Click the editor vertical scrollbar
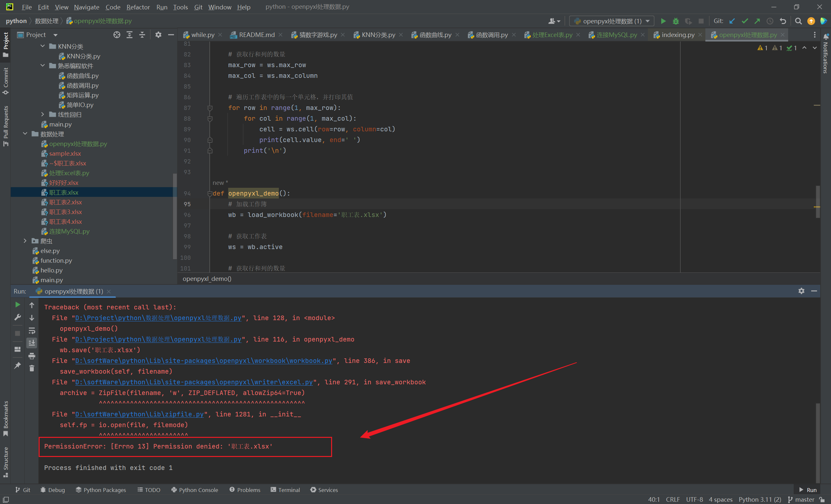Viewport: 831px width, 504px height. pyautogui.click(x=818, y=201)
